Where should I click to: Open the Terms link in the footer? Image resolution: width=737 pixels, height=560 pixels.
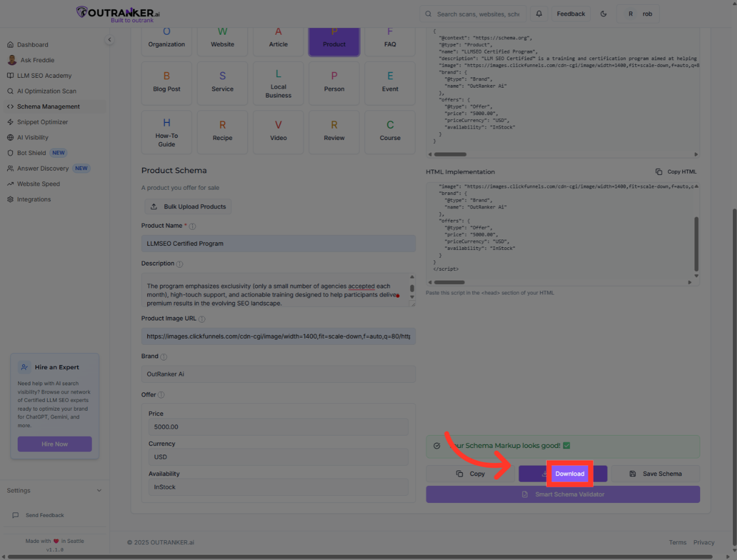pos(678,543)
